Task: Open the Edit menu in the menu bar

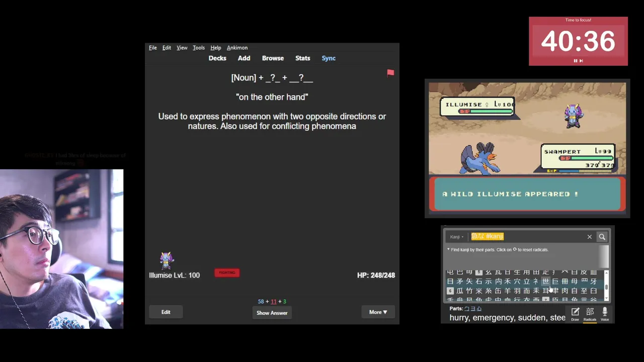Action: [x=167, y=48]
